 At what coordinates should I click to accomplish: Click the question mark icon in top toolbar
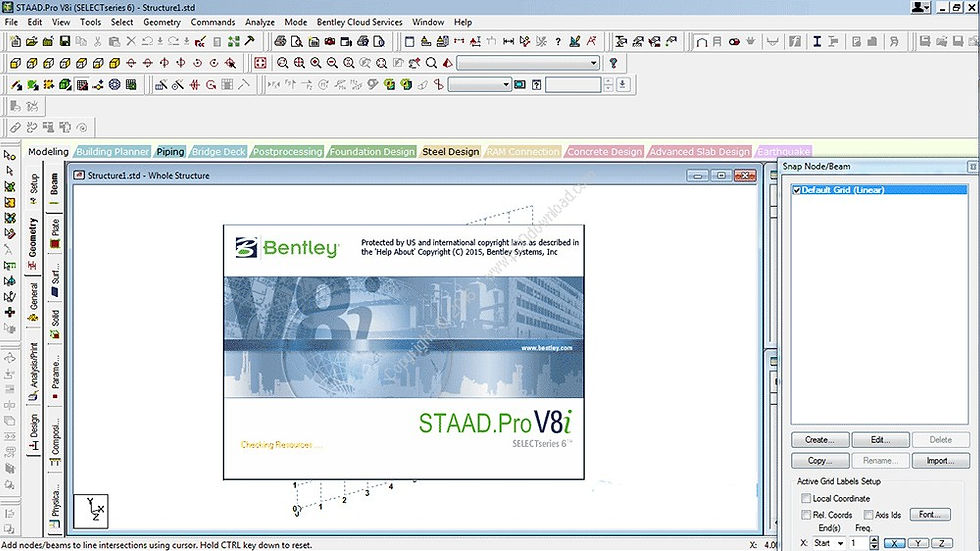click(558, 41)
